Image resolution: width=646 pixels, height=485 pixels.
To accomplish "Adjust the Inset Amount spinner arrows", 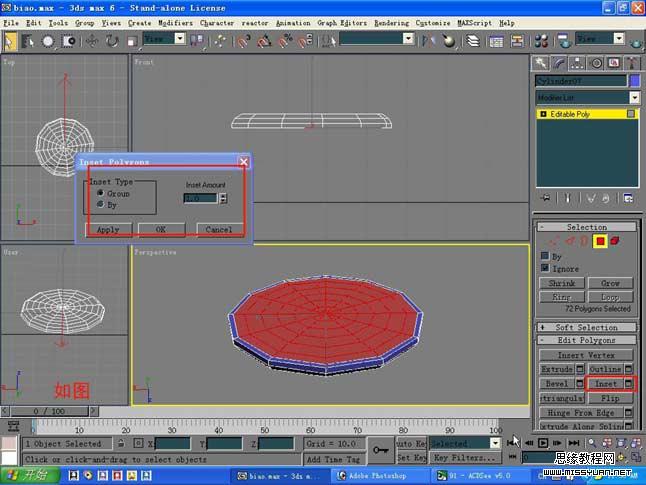I will pos(223,198).
